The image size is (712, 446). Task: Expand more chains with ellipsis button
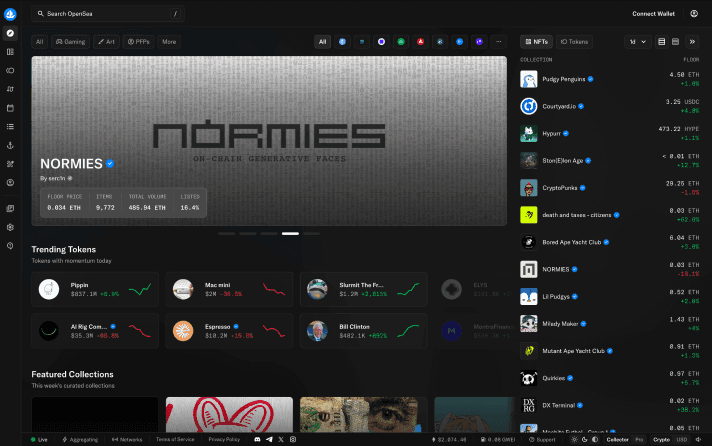499,42
